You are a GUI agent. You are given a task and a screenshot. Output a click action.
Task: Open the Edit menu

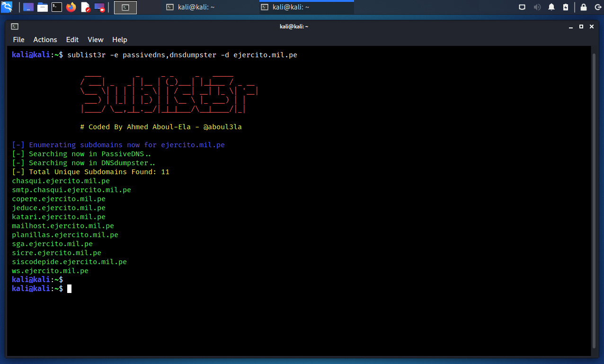72,40
